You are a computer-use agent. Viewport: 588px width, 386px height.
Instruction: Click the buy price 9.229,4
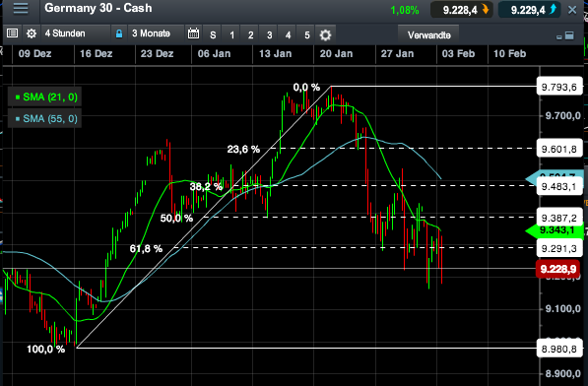(x=530, y=10)
